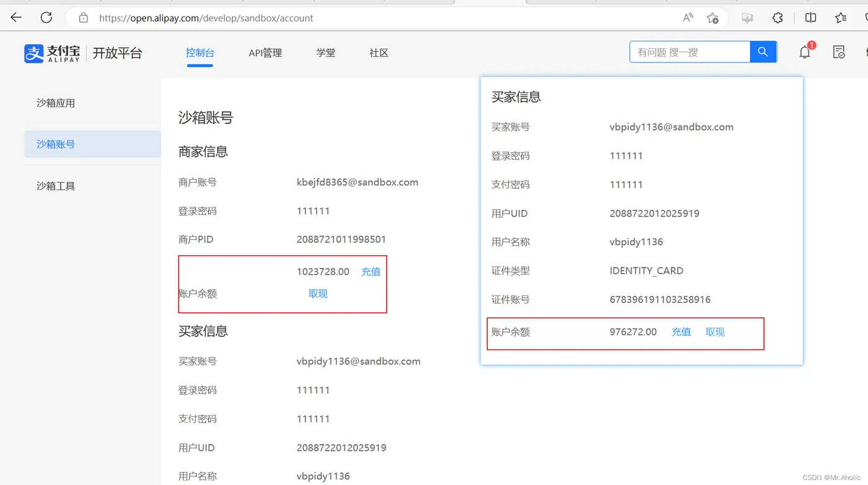Screen dimensions: 868x485
Task: Click 开放平台 title text
Action: (117, 53)
